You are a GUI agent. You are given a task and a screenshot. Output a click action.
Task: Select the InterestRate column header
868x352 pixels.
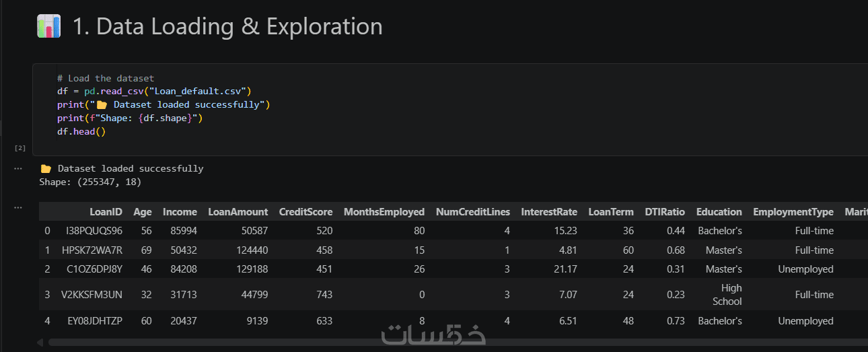(x=549, y=212)
